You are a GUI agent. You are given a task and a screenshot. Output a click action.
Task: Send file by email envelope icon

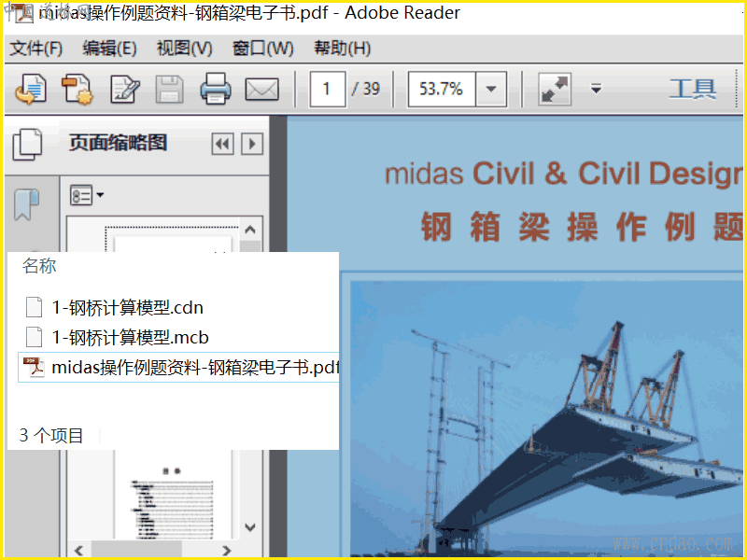pos(262,90)
